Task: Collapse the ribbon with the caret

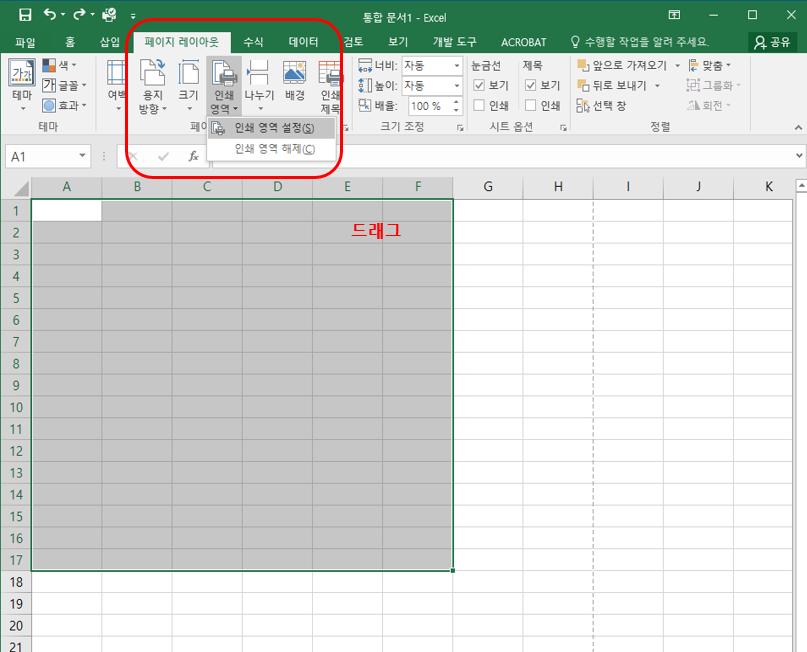Action: [798, 127]
